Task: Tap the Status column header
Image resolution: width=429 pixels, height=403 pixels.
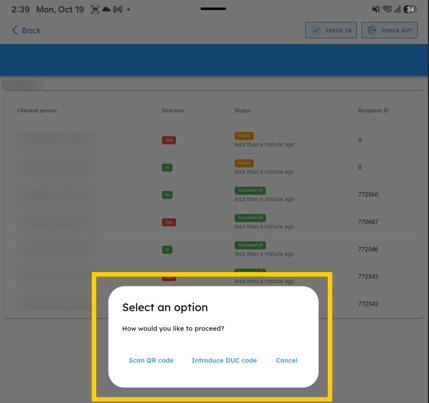Action: [x=242, y=110]
